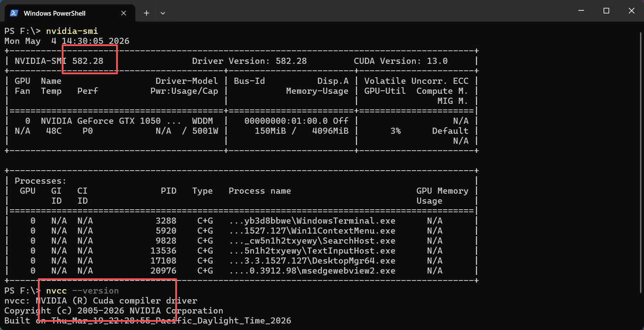Open a new terminal tab

(147, 13)
